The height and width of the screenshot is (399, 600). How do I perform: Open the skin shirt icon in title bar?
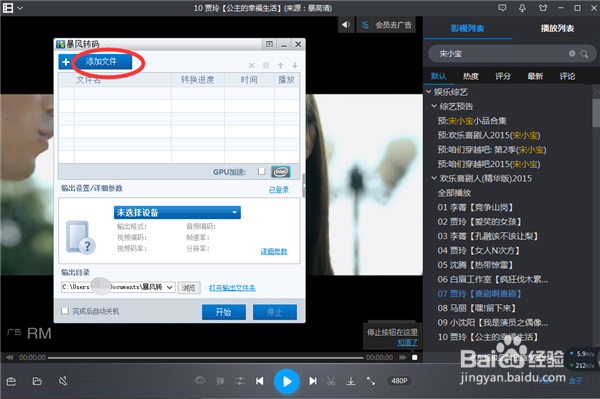[543, 8]
